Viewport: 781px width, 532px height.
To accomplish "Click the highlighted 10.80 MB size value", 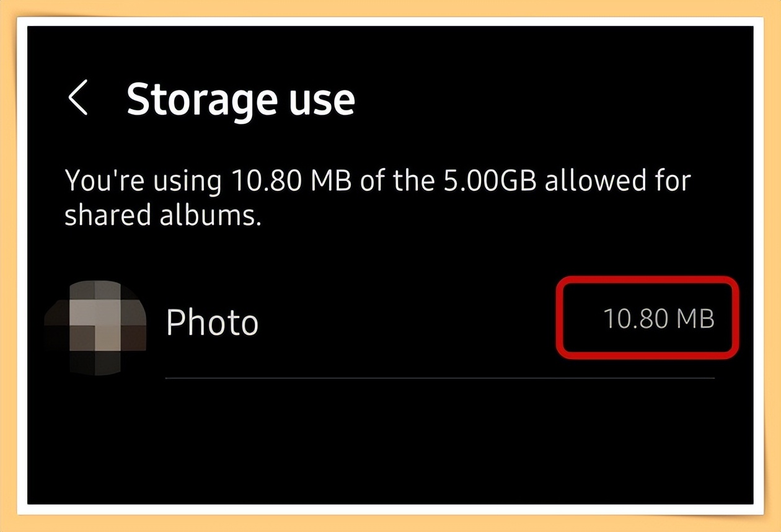I will click(658, 319).
